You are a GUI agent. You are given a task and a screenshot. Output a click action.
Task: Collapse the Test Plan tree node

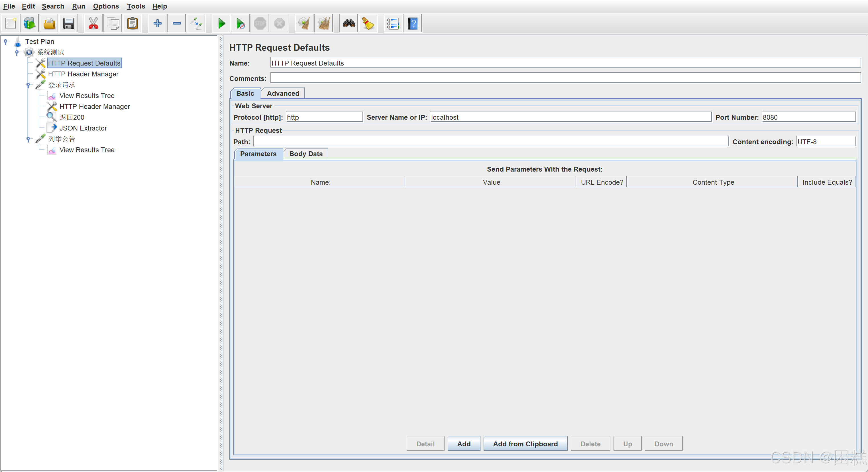(x=5, y=41)
